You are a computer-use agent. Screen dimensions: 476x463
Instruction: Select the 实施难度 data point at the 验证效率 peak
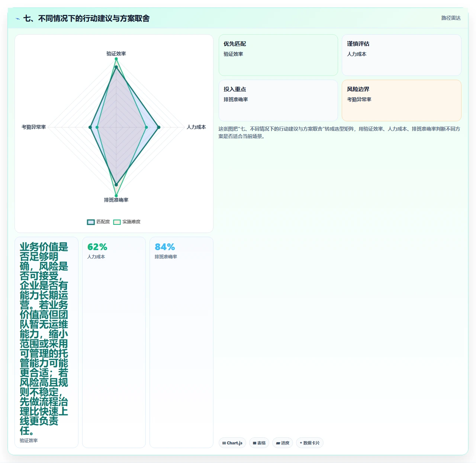116,59
